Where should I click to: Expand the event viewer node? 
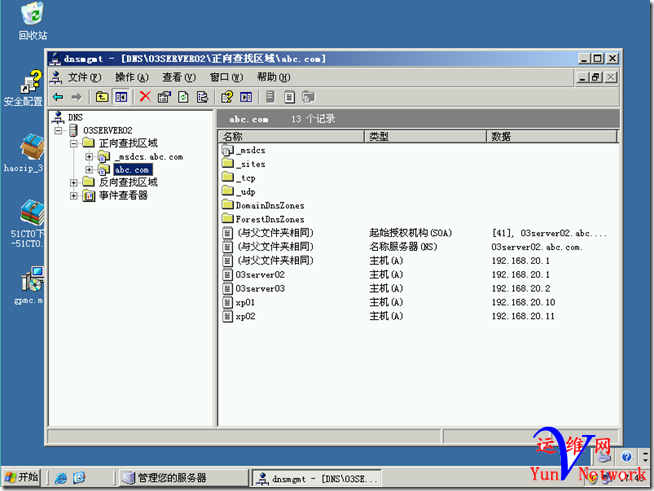coord(74,196)
